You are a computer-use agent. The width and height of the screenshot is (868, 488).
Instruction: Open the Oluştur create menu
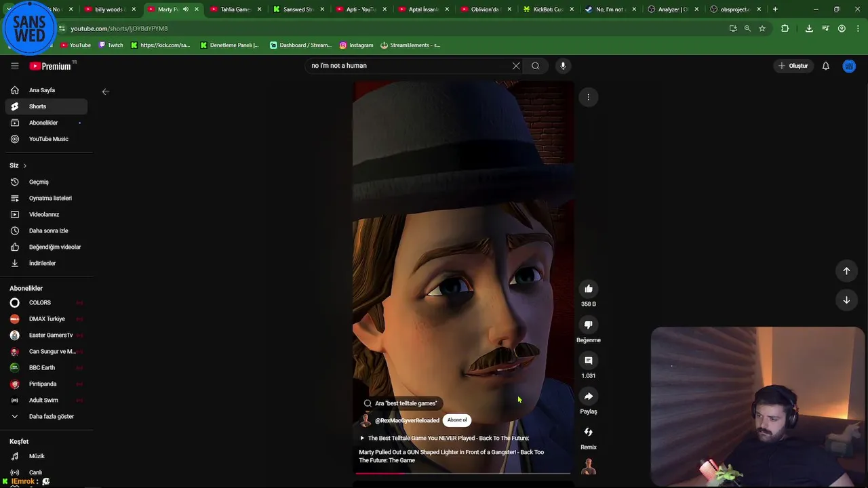point(793,66)
